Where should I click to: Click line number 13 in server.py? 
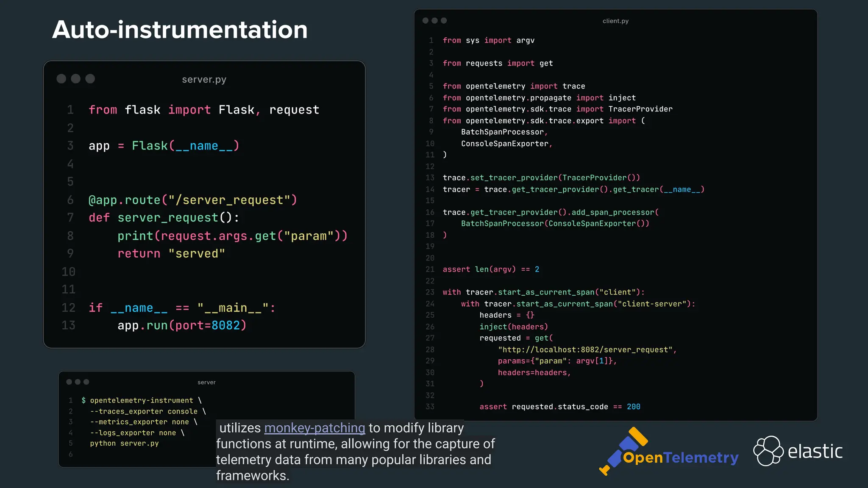coord(69,325)
